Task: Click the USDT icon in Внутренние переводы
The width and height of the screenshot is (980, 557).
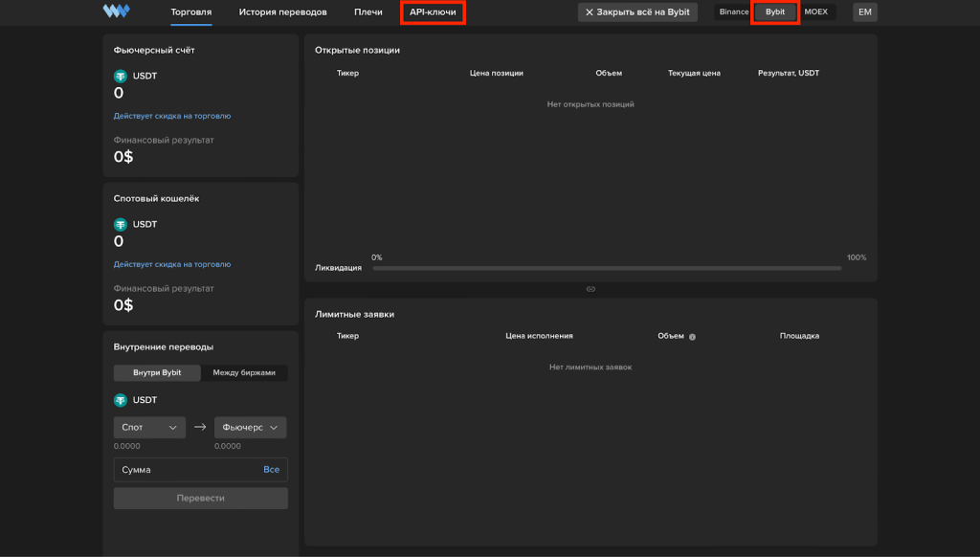Action: [121, 400]
